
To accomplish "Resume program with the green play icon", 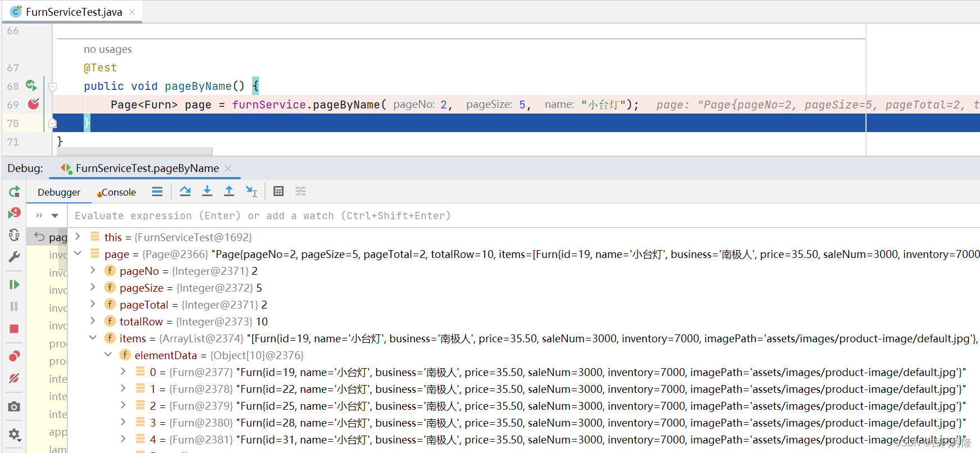I will (x=14, y=284).
